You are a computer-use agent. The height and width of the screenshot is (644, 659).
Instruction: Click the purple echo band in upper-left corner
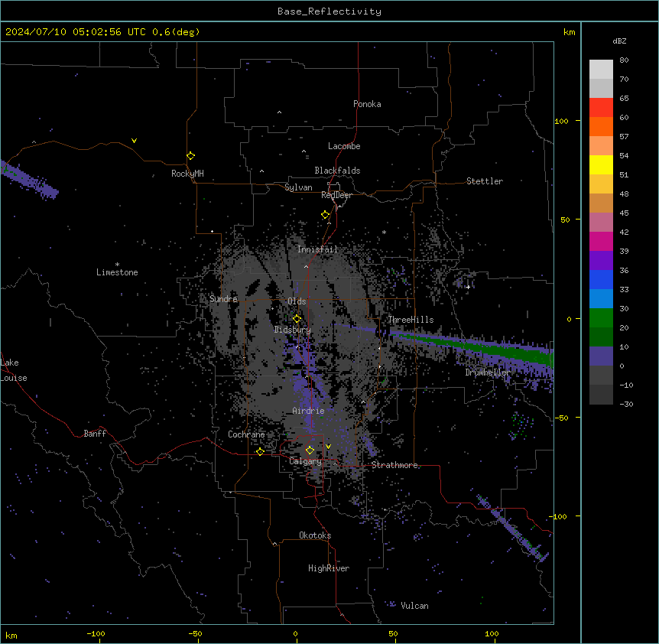[28, 180]
